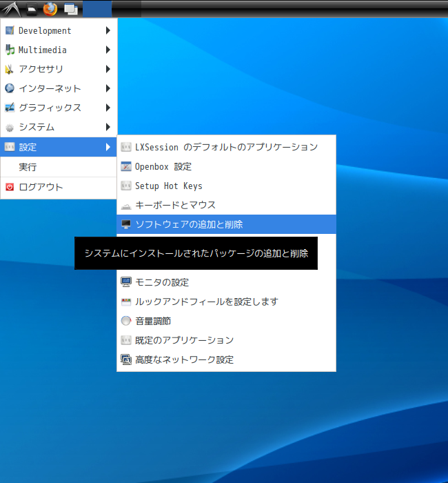448x483 pixels.
Task: Click the 音量調節 volume icon
Action: (126, 321)
